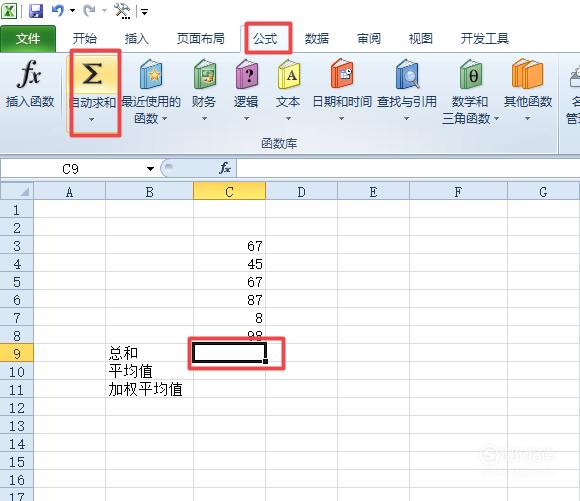Open 数学和三角函数 book icon
This screenshot has width=580, height=501.
[471, 74]
